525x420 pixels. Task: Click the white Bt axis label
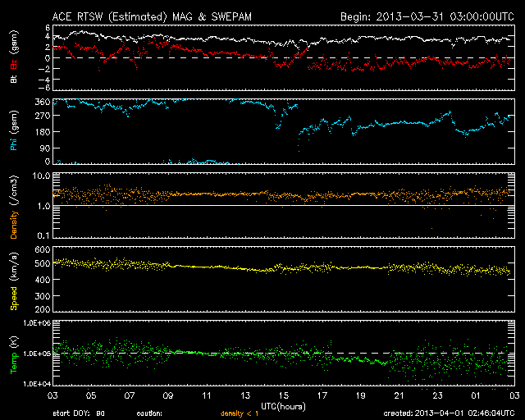coord(14,80)
